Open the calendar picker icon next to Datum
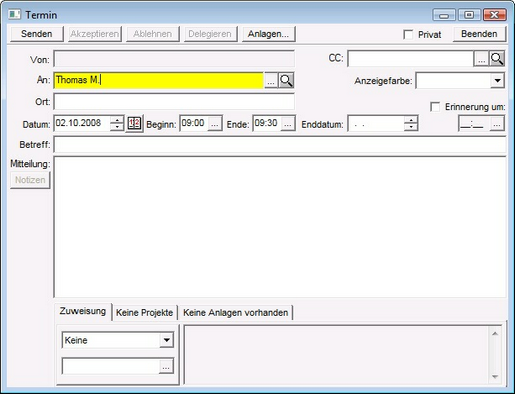Viewport: 515px width, 394px height. tap(134, 124)
